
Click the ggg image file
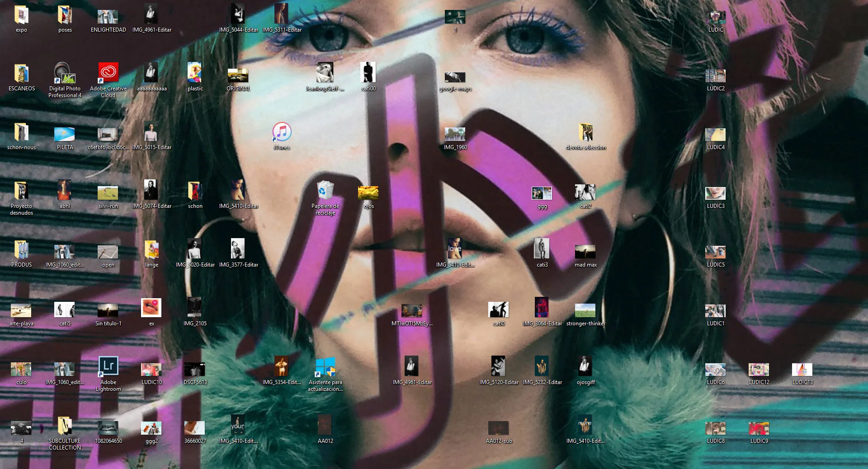(x=542, y=193)
